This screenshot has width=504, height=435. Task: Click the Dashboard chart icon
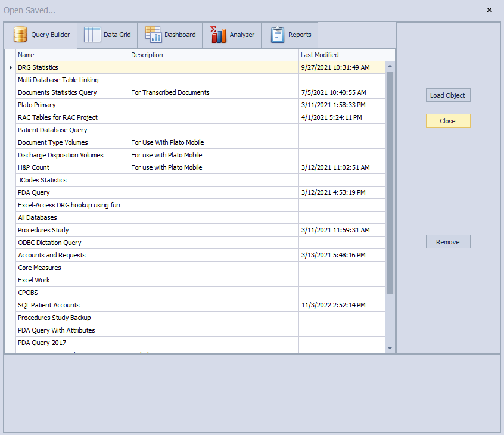coord(153,35)
